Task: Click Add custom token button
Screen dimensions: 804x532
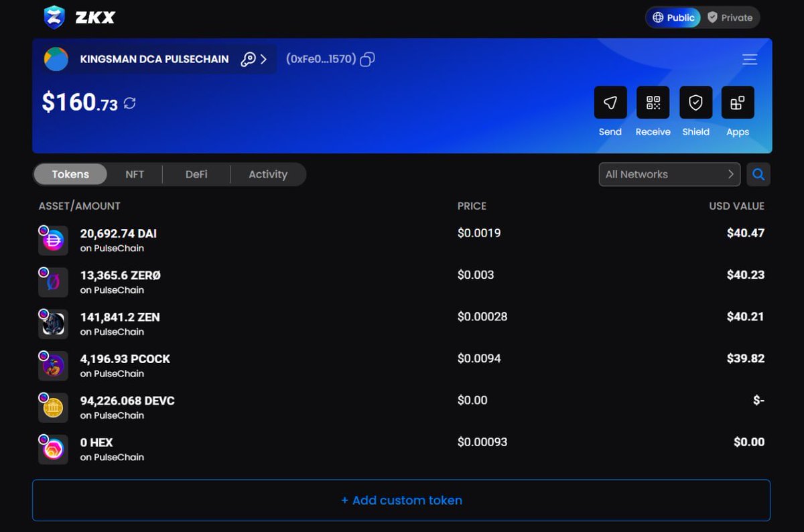Action: (x=401, y=501)
